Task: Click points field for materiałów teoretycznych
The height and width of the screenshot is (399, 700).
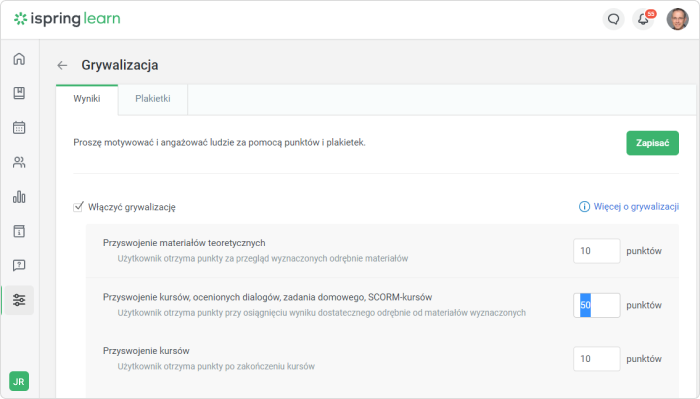Action: tap(596, 251)
